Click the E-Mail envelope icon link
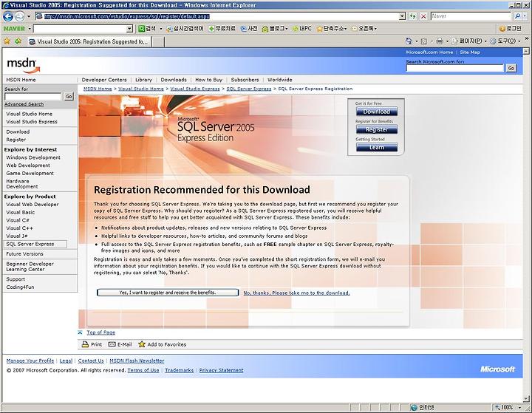This screenshot has width=532, height=413. coord(120,344)
